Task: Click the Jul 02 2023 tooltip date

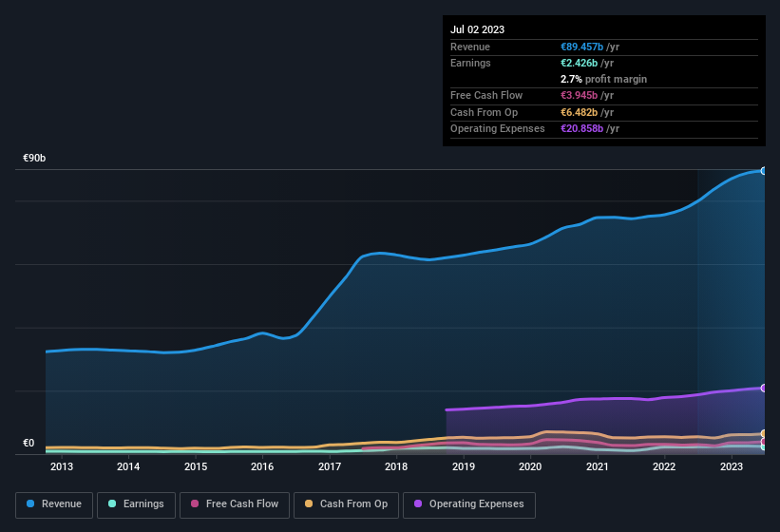Action: pyautogui.click(x=478, y=29)
